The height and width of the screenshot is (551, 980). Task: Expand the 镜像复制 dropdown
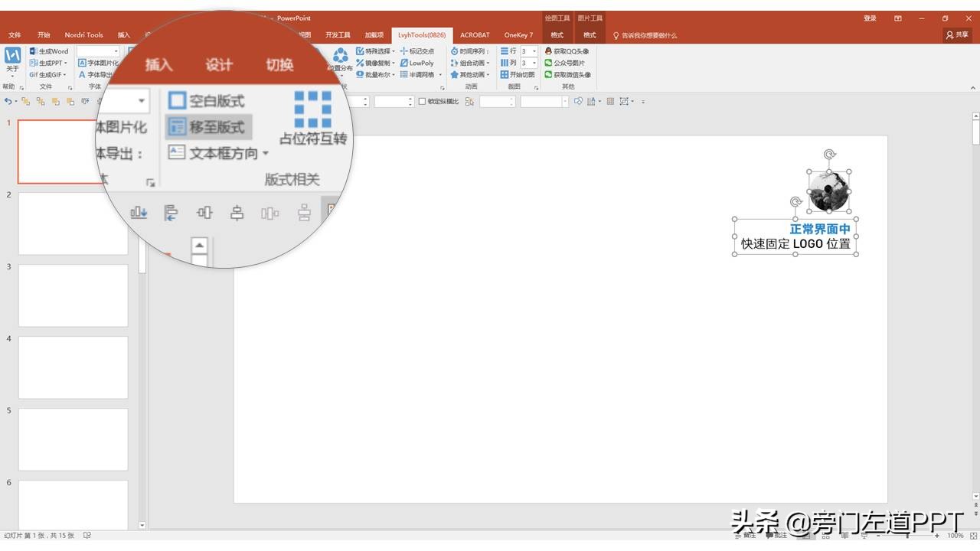click(375, 63)
